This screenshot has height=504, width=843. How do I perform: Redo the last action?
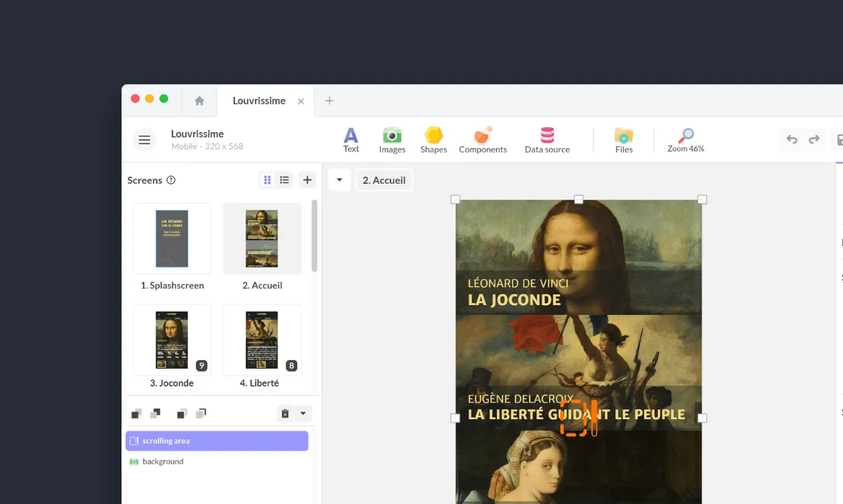[814, 139]
